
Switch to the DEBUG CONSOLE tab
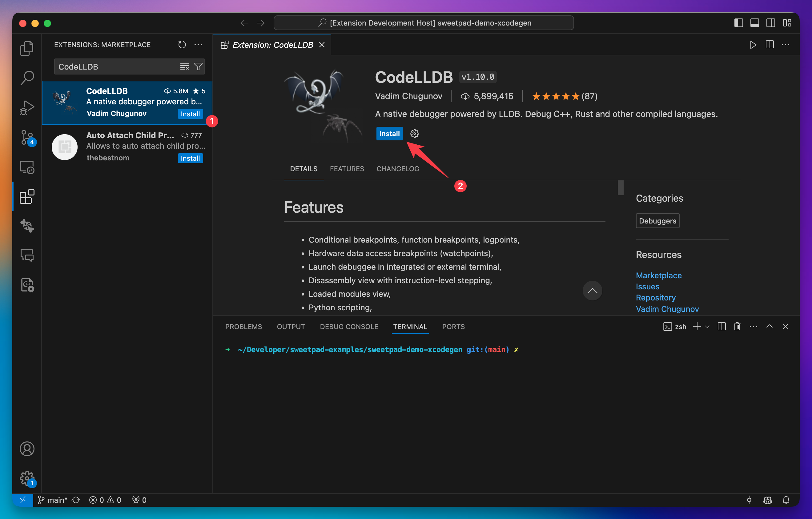coord(349,326)
